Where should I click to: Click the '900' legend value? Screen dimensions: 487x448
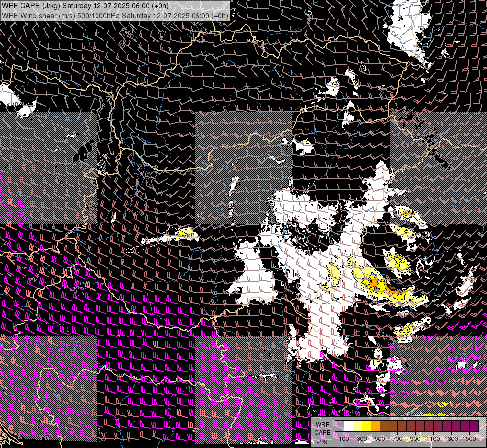pyautogui.click(x=415, y=439)
